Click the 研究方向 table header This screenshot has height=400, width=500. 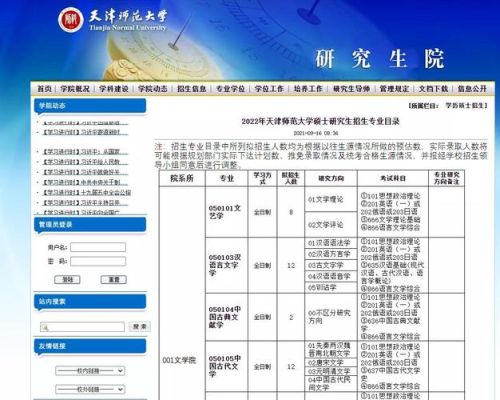pos(331,178)
